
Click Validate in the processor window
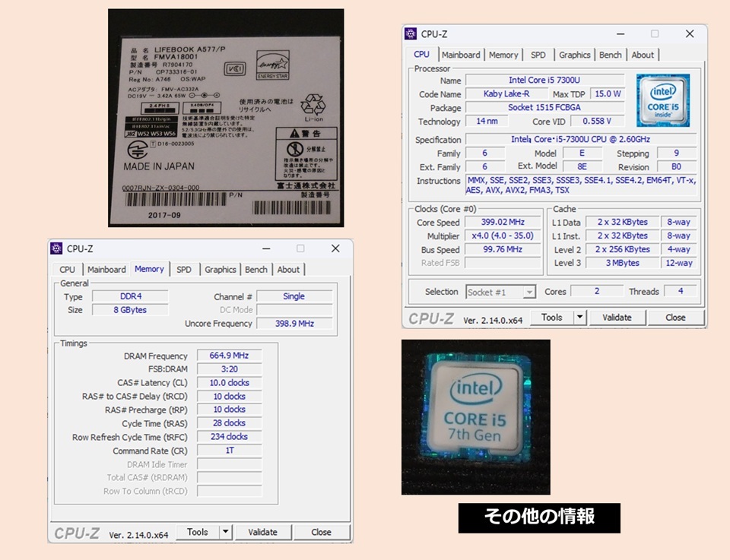coord(617,317)
